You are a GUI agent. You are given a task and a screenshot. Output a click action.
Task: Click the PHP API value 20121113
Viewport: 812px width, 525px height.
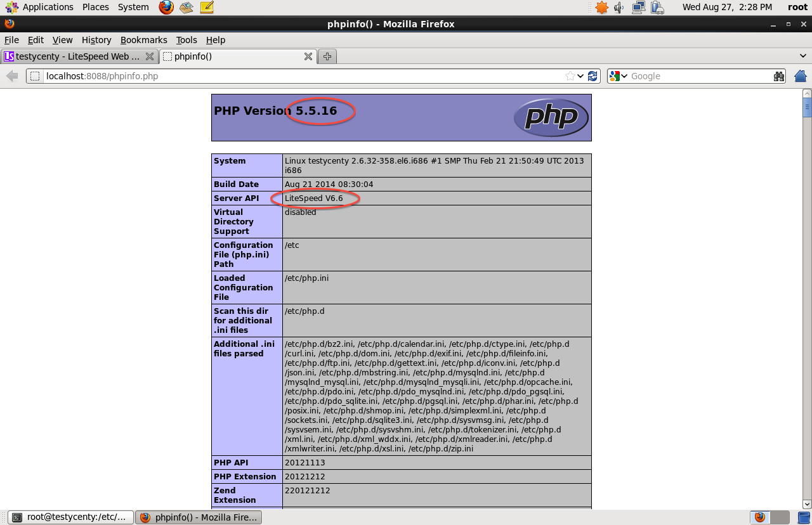click(x=305, y=463)
